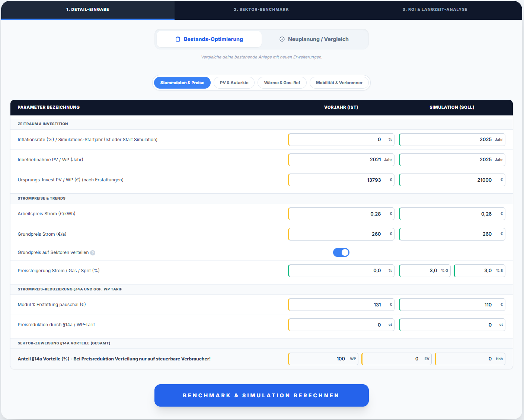Focus the Vorjahr Arbeitspreis Strom field
Screen dimensions: 524x420
pyautogui.click(x=337, y=214)
